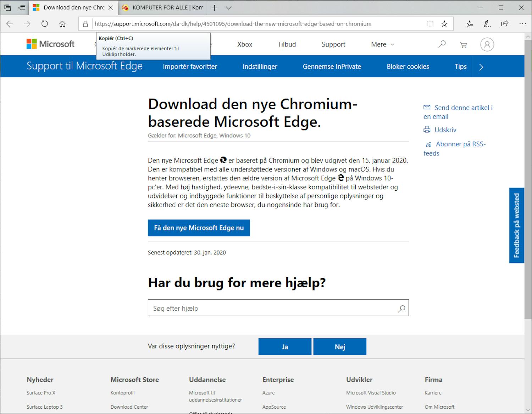The image size is (532, 414).
Task: Open Karriere footer link
Action: pyautogui.click(x=433, y=393)
